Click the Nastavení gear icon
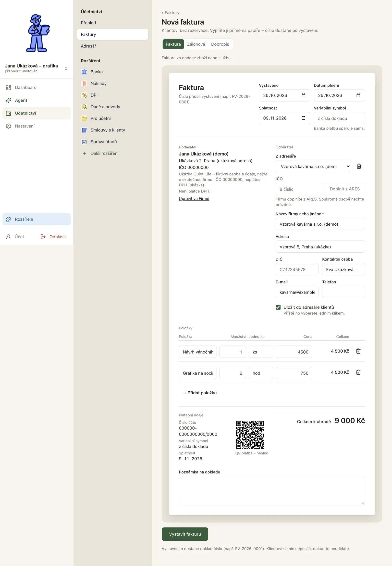Viewport: 392px width, 566px height. pyautogui.click(x=8, y=126)
